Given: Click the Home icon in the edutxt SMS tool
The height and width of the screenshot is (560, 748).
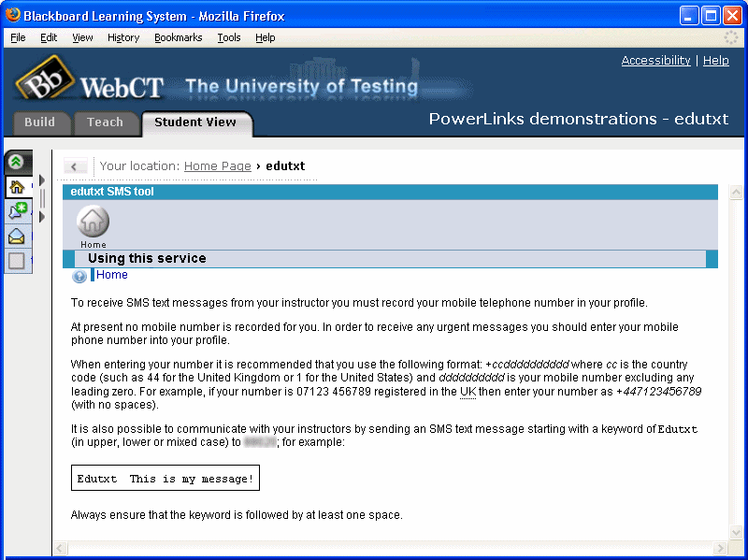Looking at the screenshot, I should pyautogui.click(x=92, y=222).
